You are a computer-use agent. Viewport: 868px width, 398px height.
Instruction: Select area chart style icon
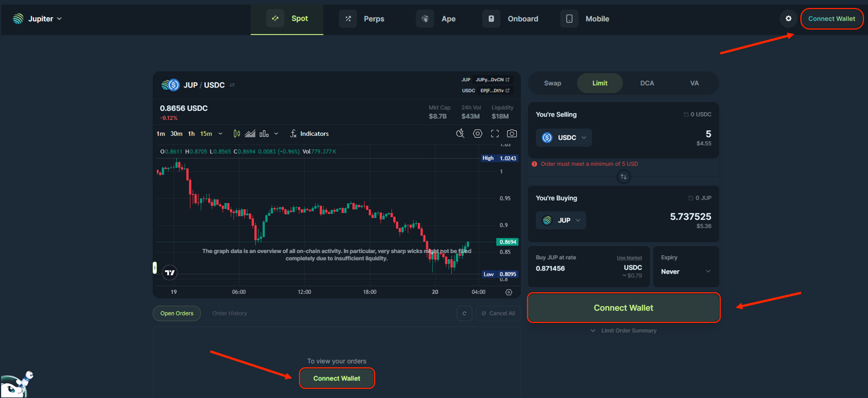click(x=250, y=134)
